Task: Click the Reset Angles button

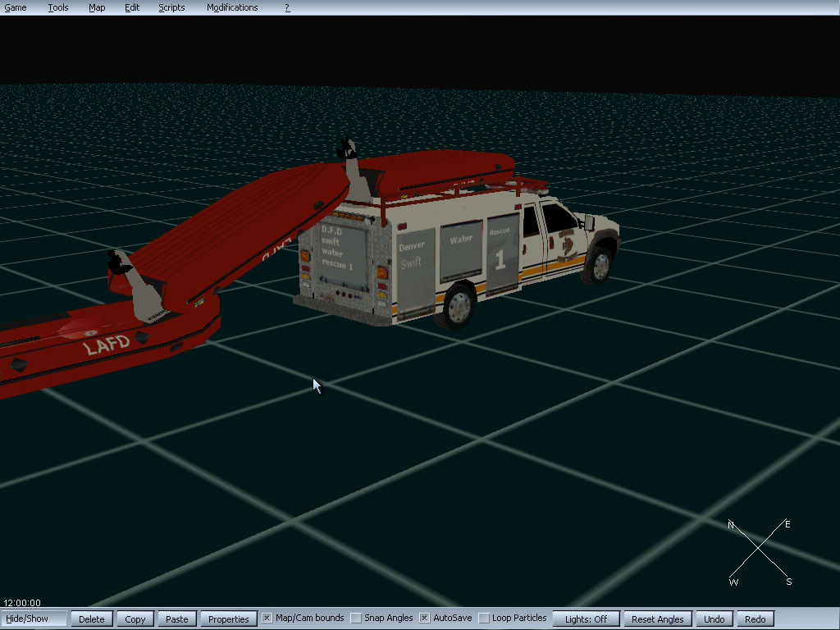Action: [658, 619]
